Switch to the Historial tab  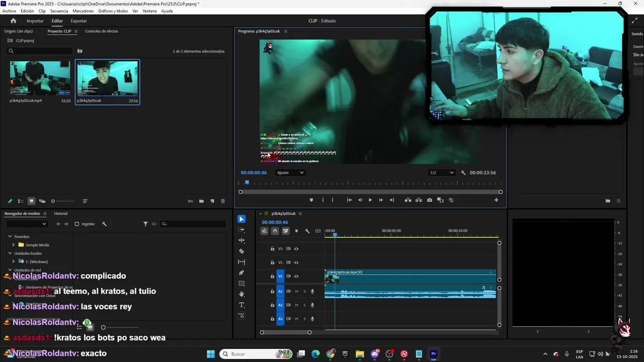[x=60, y=214]
